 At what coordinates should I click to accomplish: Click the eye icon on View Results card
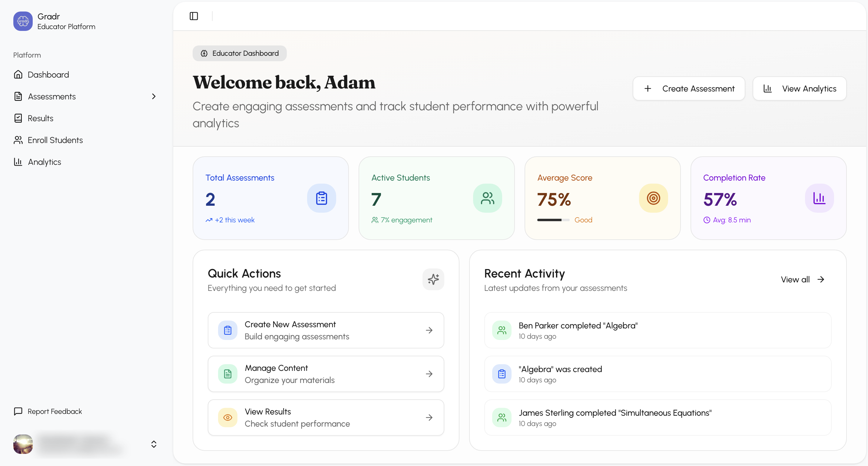click(x=227, y=418)
